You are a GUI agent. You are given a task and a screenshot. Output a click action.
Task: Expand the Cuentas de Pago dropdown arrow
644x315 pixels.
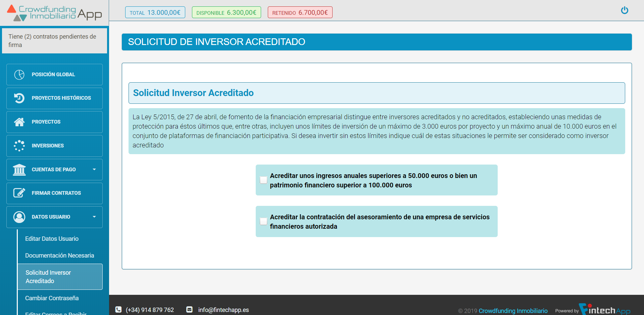[x=94, y=170]
